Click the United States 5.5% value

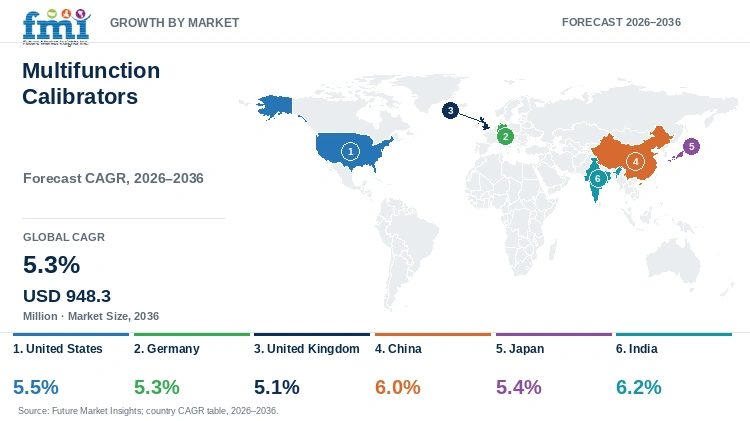(x=36, y=387)
